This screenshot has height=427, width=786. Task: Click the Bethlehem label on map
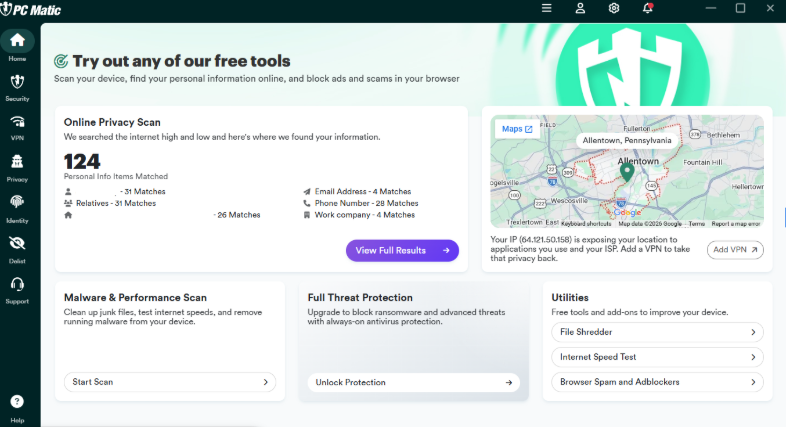(x=723, y=135)
